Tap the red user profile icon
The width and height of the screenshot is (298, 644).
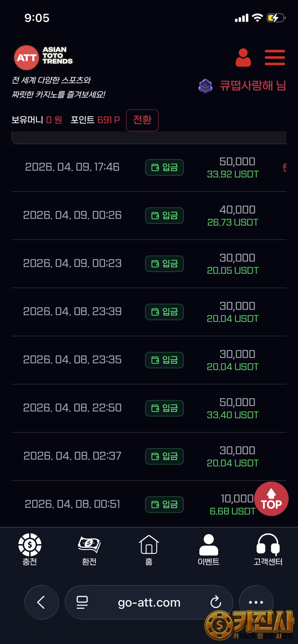[243, 58]
